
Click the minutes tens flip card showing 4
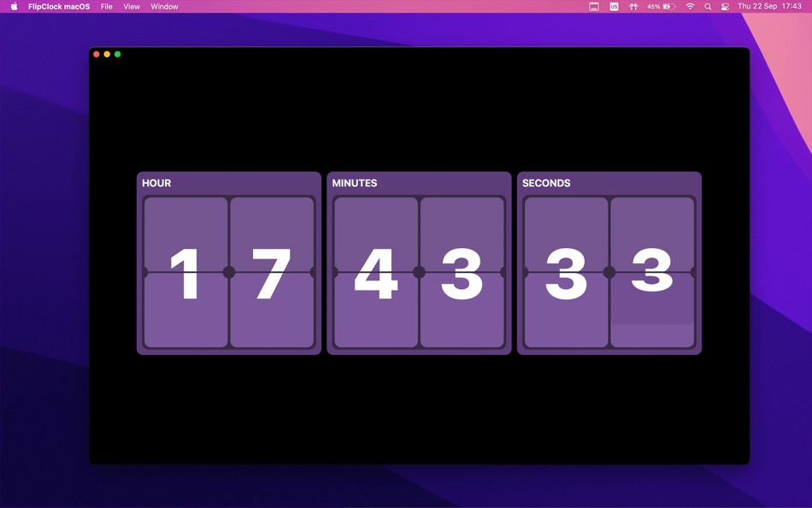pos(376,272)
